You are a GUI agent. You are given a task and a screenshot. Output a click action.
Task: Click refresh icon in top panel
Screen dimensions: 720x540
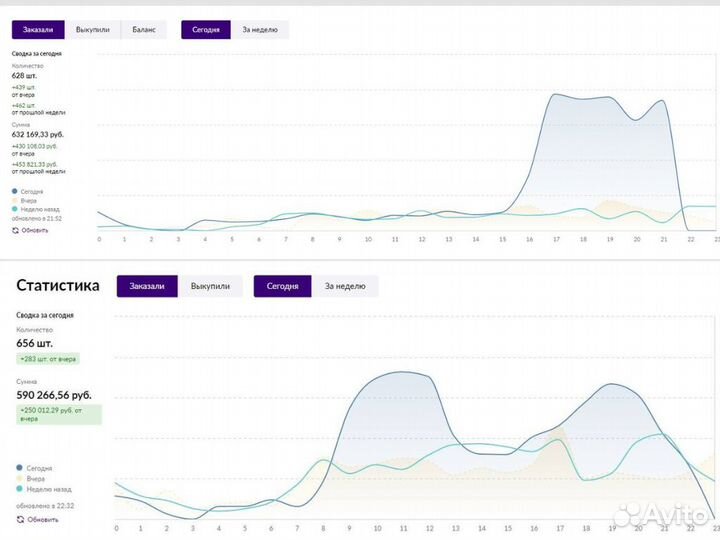tap(16, 230)
